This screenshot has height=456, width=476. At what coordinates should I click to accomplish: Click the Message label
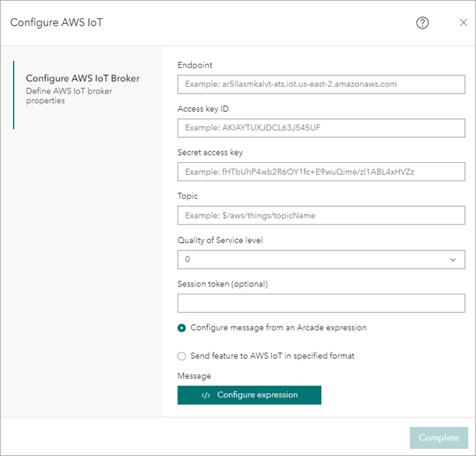pyautogui.click(x=195, y=376)
